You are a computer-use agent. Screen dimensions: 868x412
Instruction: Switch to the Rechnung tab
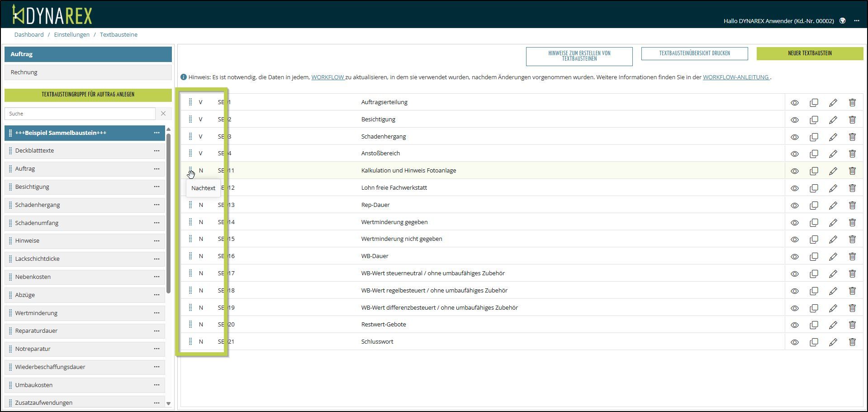pos(88,72)
